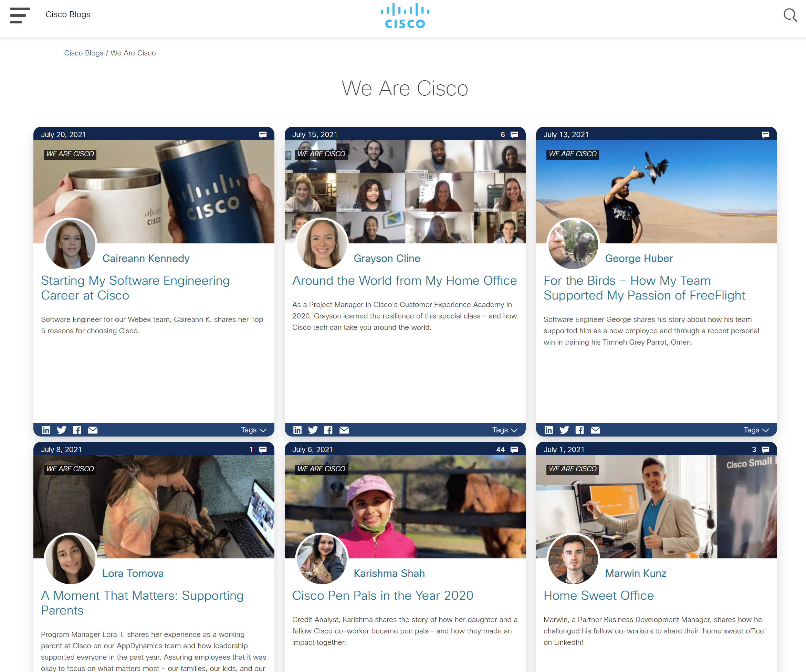Image resolution: width=806 pixels, height=672 pixels.
Task: Click Caireann Kennedy's avatar photo
Action: coord(71,244)
